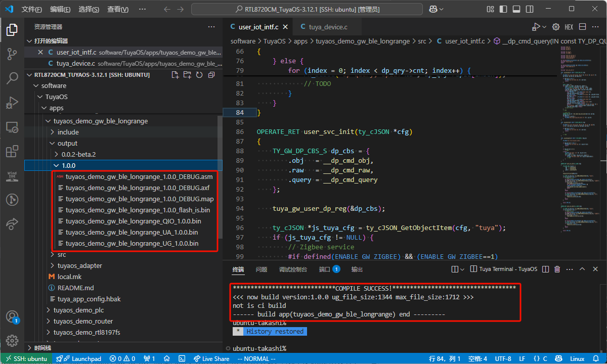Collapse the software folder
The width and height of the screenshot is (607, 364).
pos(123,85)
